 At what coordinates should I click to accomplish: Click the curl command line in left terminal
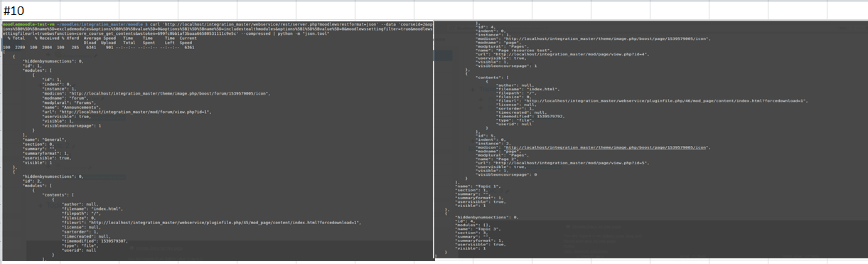pos(217,30)
